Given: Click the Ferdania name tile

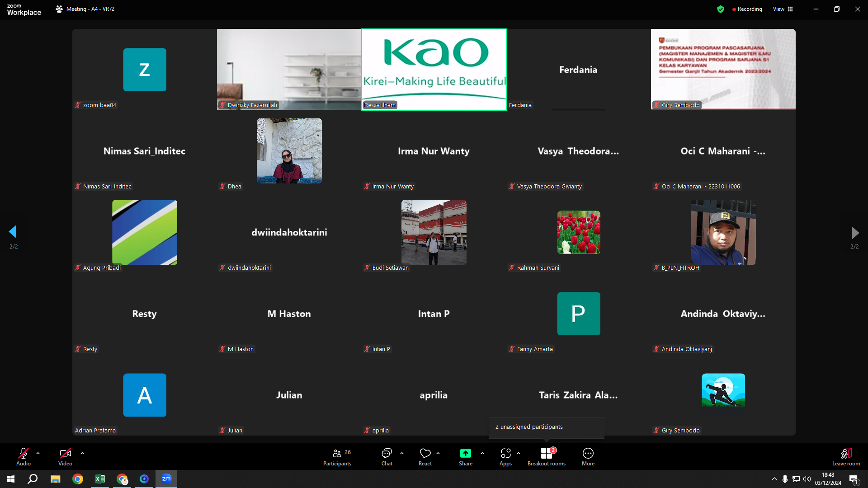Looking at the screenshot, I should tap(579, 70).
